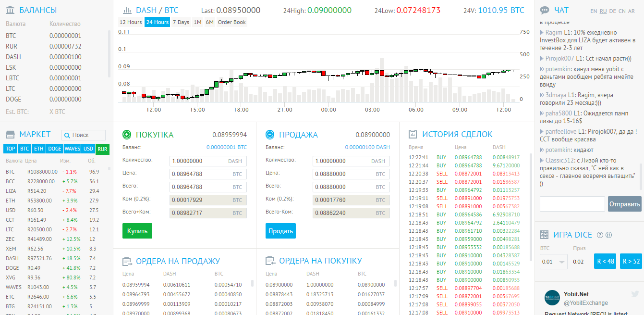Click the Yobit.Net round avatar logo
The height and width of the screenshot is (315, 644).
click(x=552, y=298)
